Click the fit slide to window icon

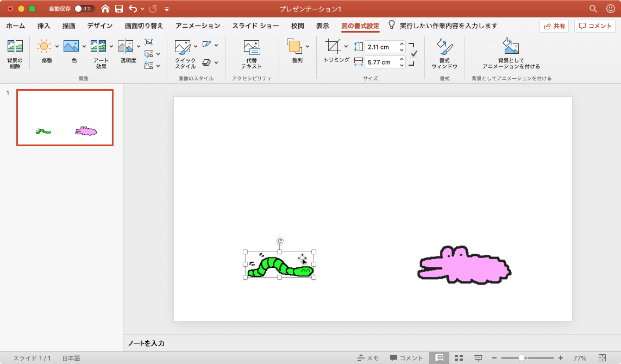[602, 358]
